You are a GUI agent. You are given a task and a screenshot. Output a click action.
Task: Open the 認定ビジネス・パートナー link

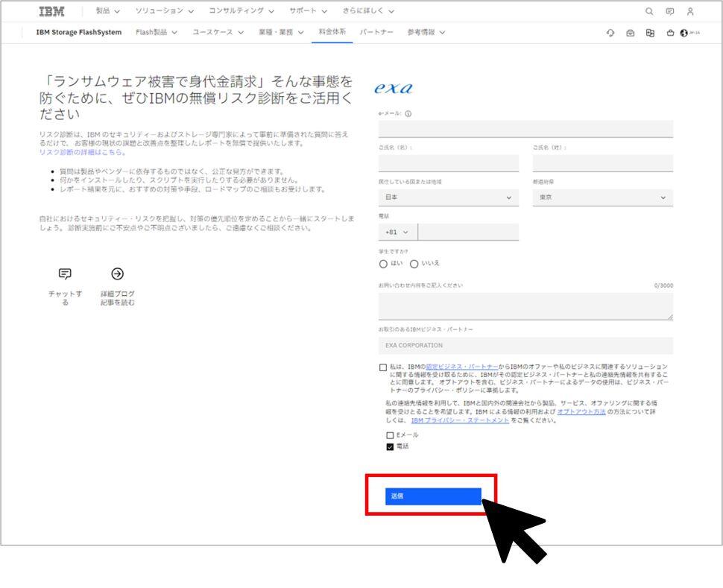(x=462, y=367)
